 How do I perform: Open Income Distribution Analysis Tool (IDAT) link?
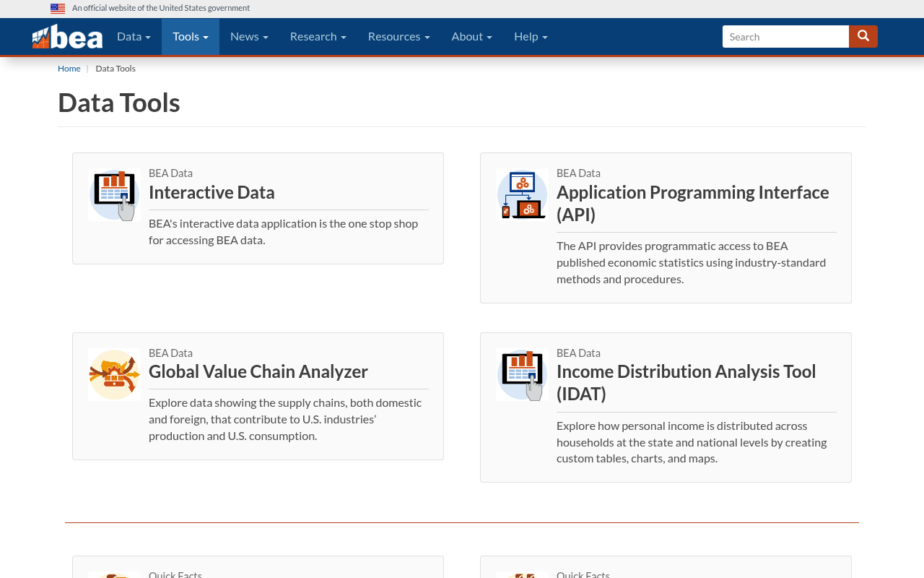687,382
